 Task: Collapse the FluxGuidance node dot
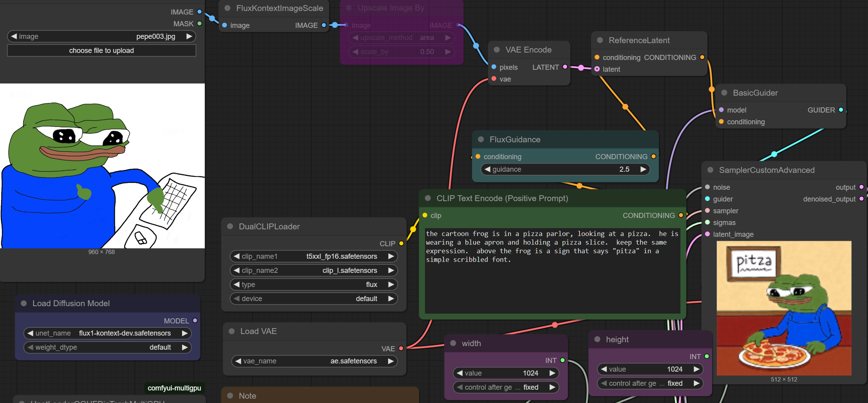coord(481,139)
